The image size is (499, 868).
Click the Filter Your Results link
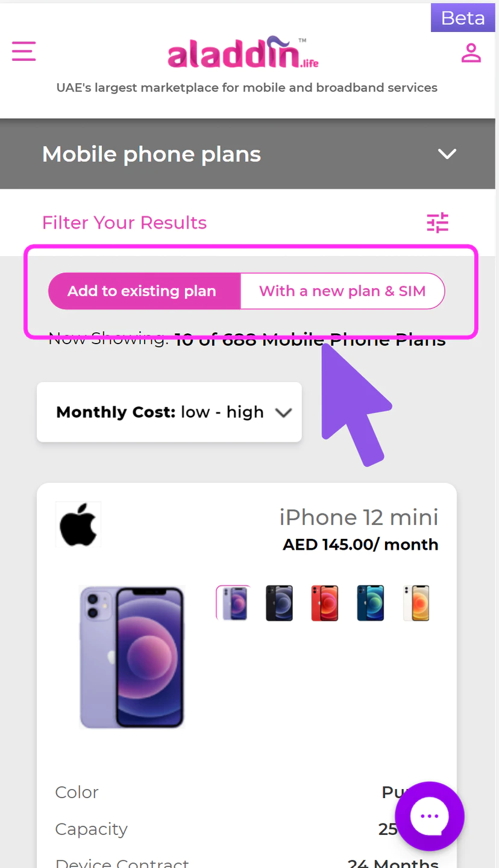point(124,223)
